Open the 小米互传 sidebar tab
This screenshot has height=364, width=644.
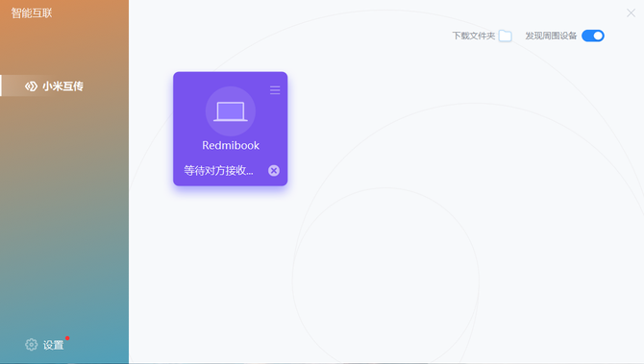click(x=64, y=85)
